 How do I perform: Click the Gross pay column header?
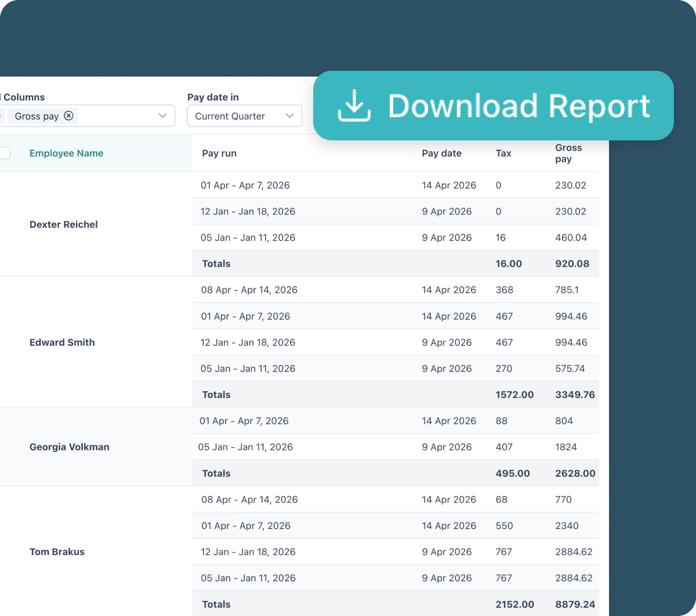tap(568, 153)
